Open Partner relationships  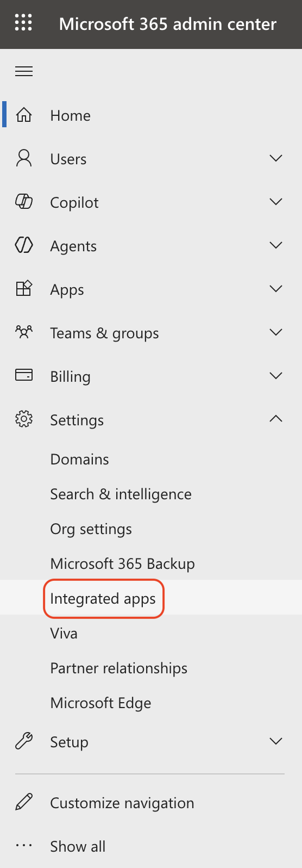click(x=118, y=668)
